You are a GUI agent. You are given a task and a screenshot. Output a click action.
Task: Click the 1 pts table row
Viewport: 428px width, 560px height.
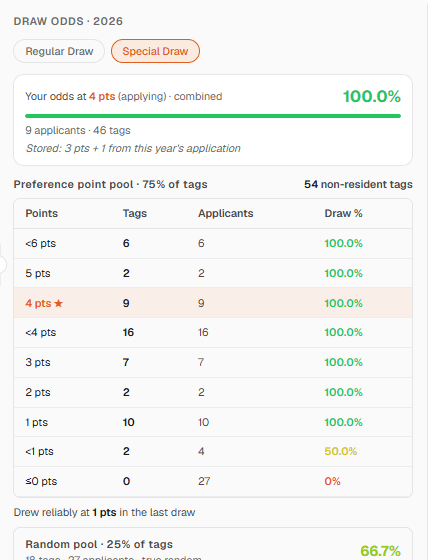tap(213, 422)
